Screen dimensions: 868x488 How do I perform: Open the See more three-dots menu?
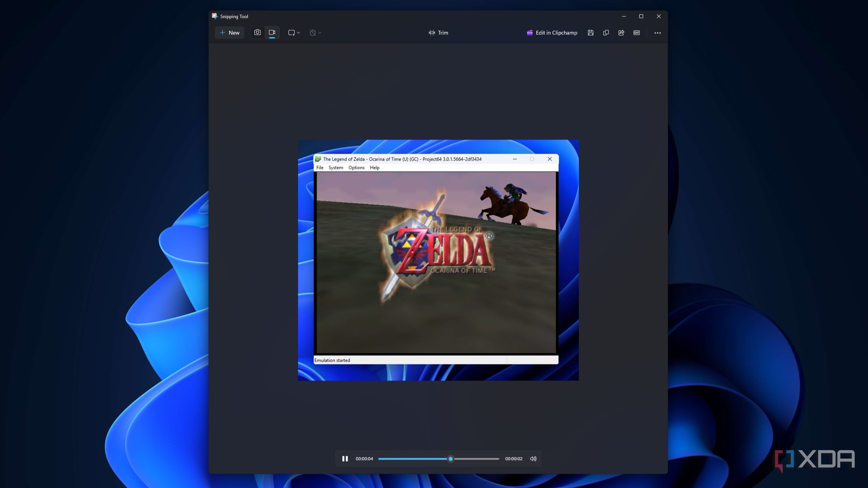pos(658,33)
